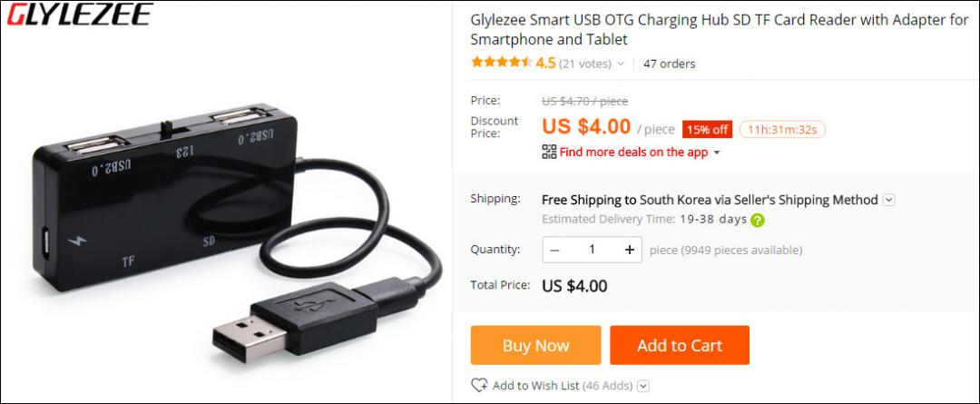This screenshot has height=404, width=980.
Task: Expand the votes rating breakdown arrow
Action: click(x=621, y=64)
